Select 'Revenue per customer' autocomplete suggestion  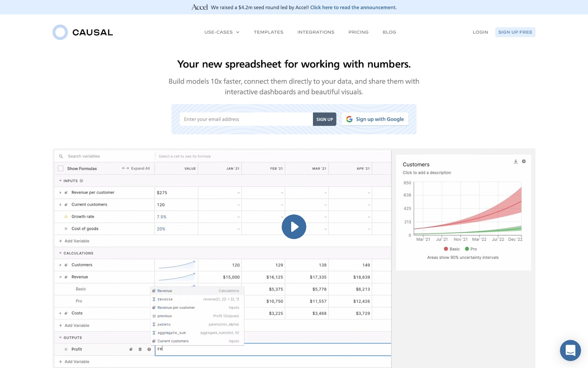coord(197,308)
